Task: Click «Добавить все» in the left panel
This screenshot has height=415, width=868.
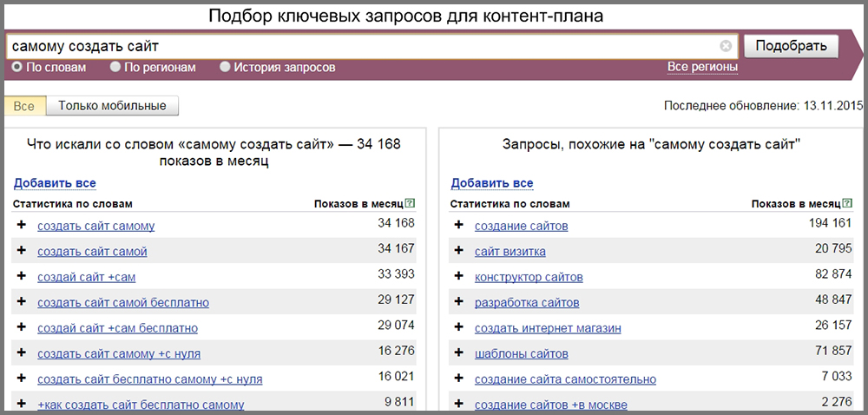Action: click(x=54, y=183)
